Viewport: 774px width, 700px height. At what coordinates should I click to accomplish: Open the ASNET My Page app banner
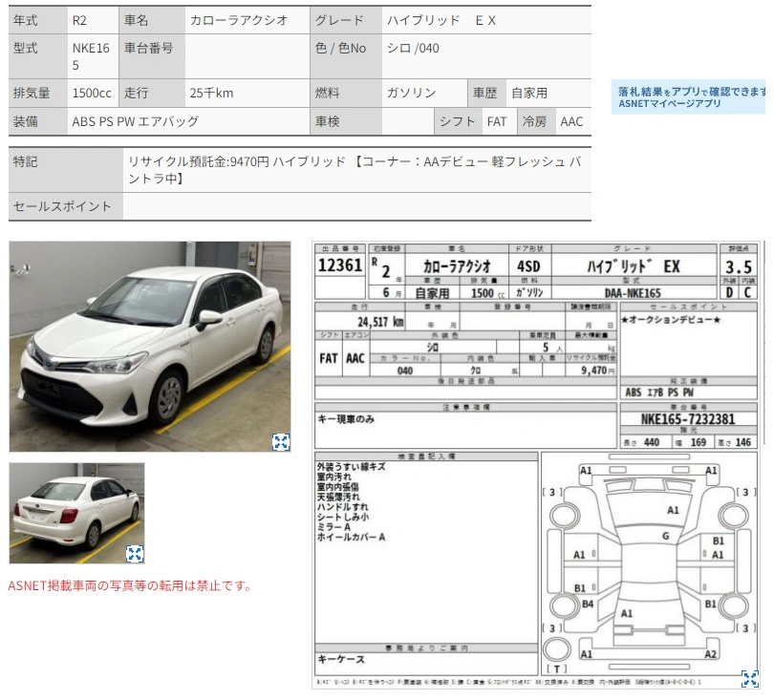(x=688, y=97)
